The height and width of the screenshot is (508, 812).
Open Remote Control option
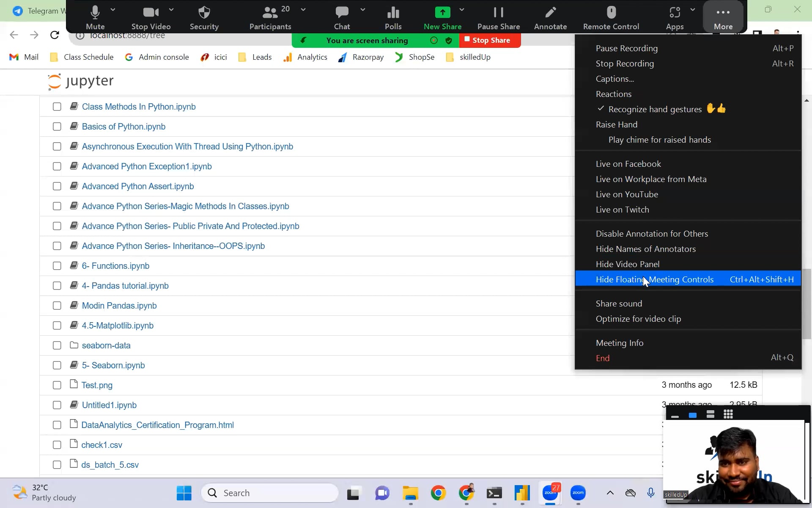point(611,18)
